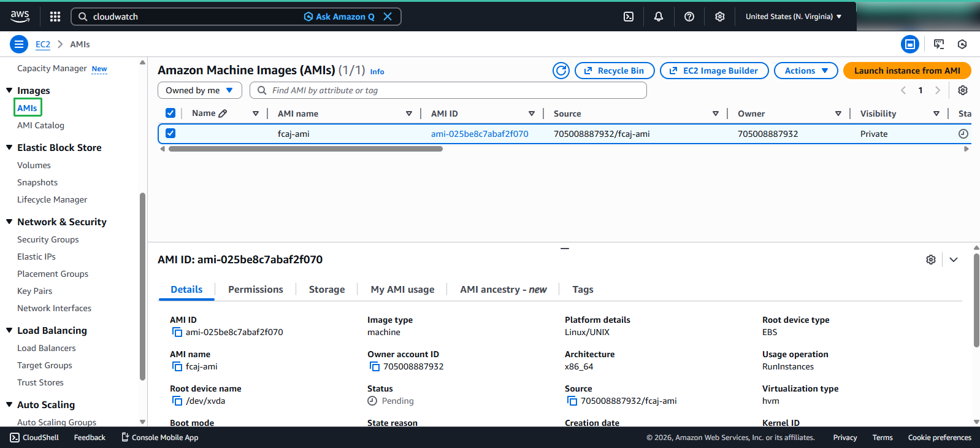Click the AMI table horizontal scrollbar

point(305,149)
